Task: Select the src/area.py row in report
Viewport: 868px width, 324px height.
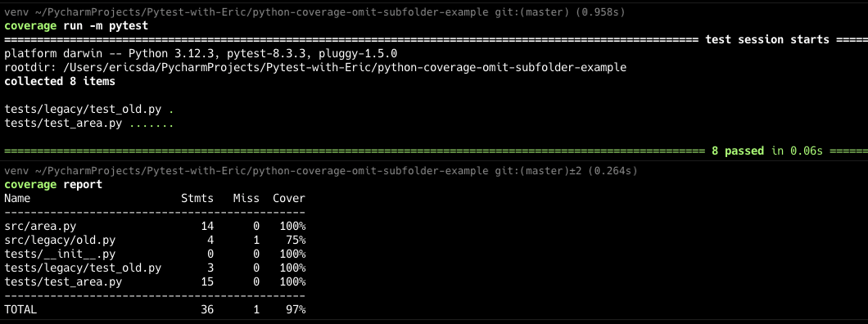Action: 155,226
